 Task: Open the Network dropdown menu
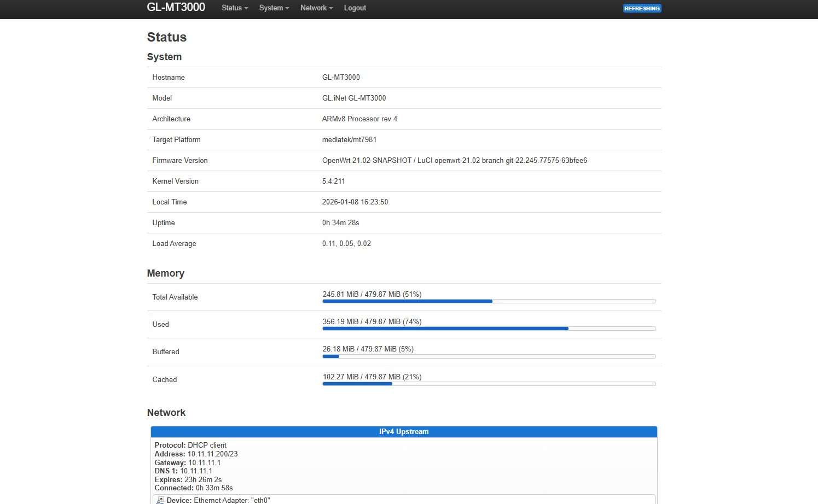pyautogui.click(x=316, y=8)
